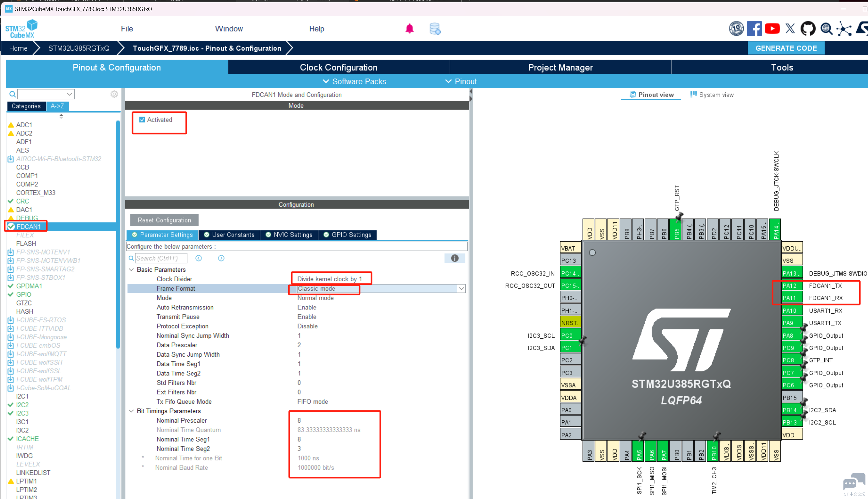868x499 pixels.
Task: Toggle the FDCAN1 Activated checkbox
Action: tap(142, 120)
